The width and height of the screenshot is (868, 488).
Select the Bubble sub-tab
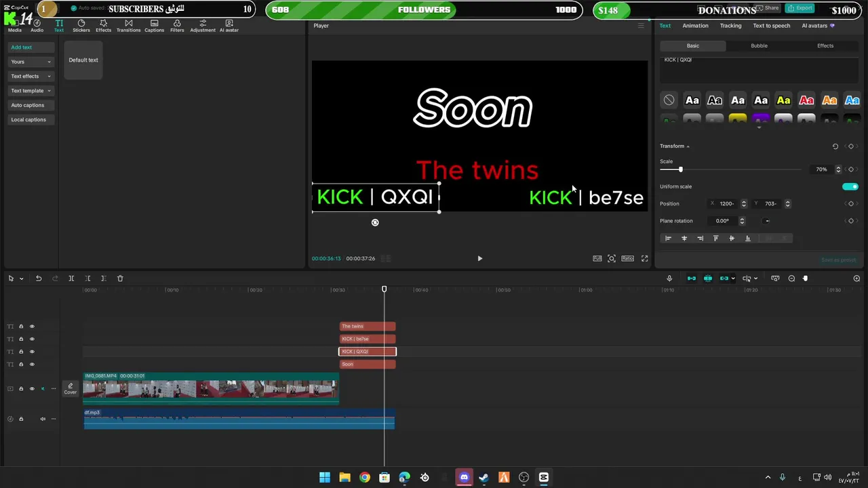[759, 45]
